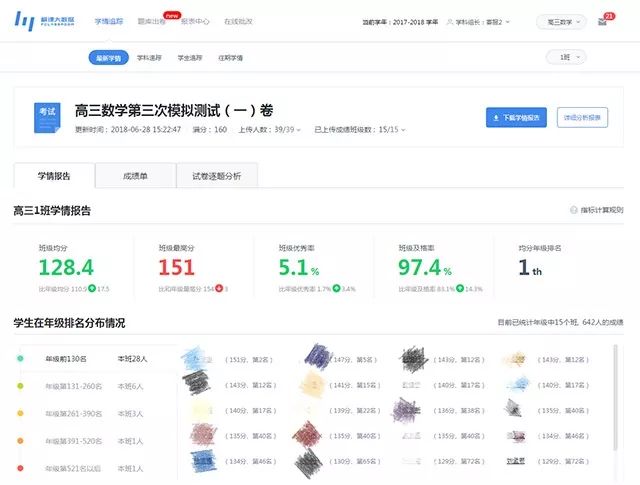Open the 学科组长 account dropdown
640x485 pixels.
click(478, 22)
